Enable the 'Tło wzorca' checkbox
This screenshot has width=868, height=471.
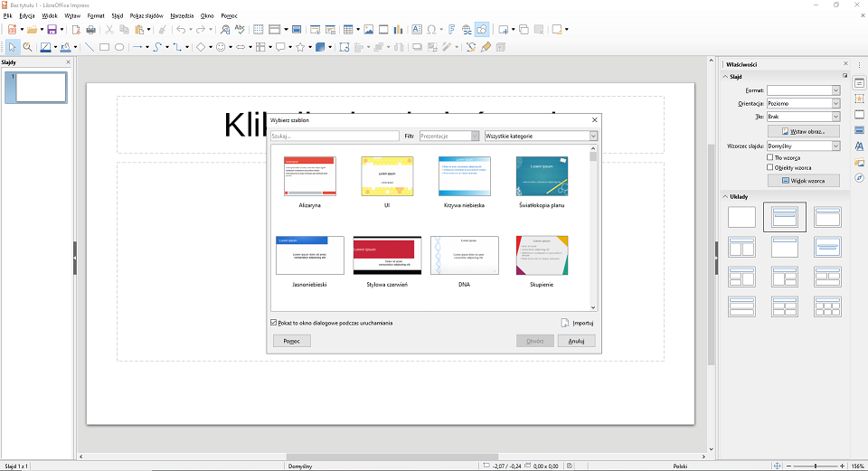tap(770, 157)
